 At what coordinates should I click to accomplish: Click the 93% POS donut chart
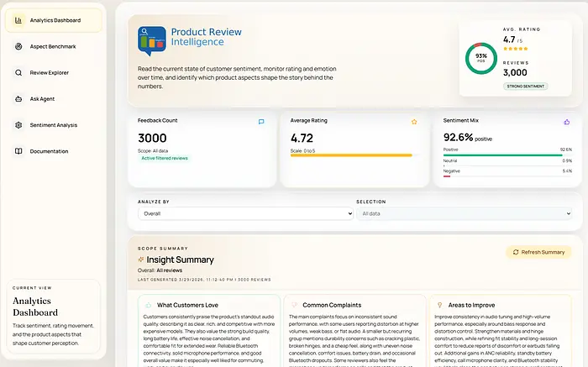pos(481,57)
